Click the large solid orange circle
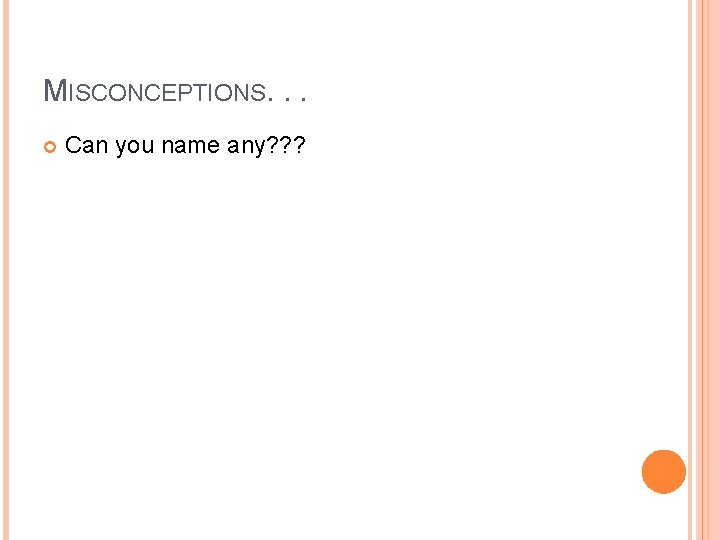Screen dimensions: 720x540 pyautogui.click(x=664, y=472)
